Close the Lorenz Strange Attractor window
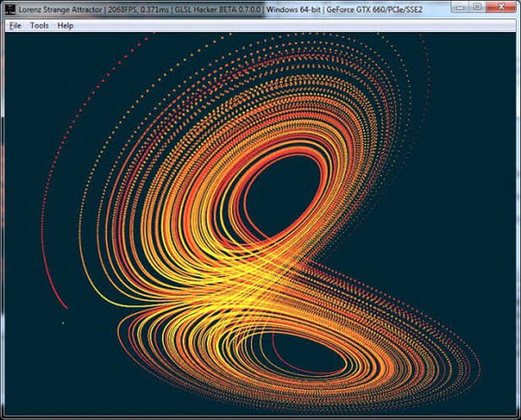Image resolution: width=521 pixels, height=420 pixels. [x=501, y=7]
